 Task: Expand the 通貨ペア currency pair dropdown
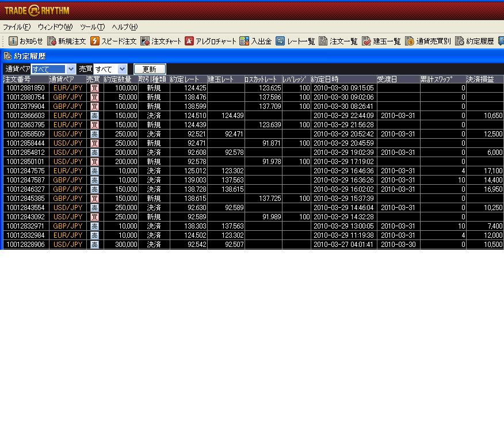click(x=71, y=69)
